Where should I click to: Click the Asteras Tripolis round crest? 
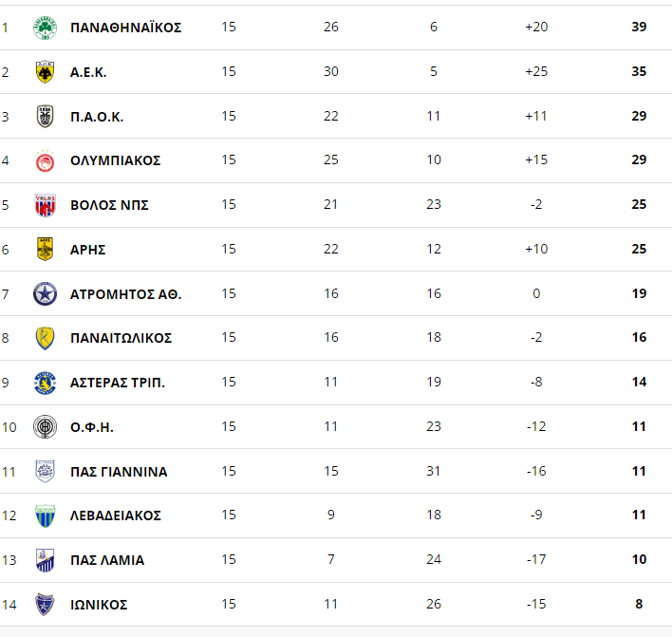tap(45, 383)
